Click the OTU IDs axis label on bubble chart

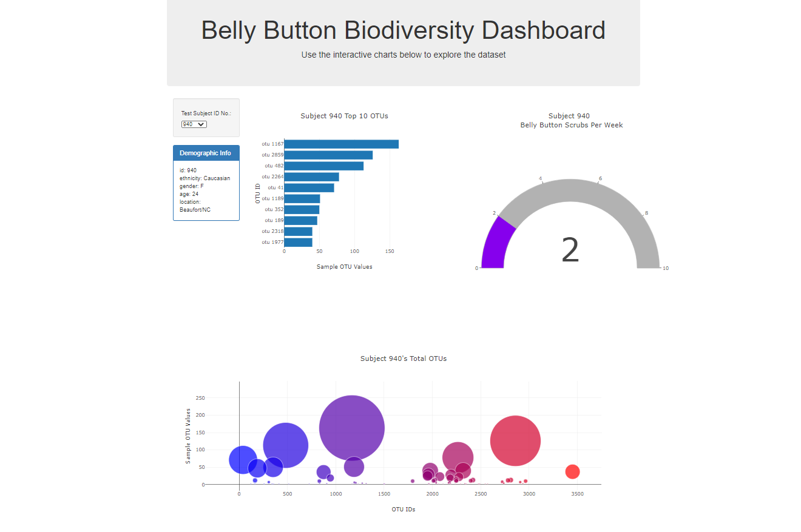[x=403, y=509]
